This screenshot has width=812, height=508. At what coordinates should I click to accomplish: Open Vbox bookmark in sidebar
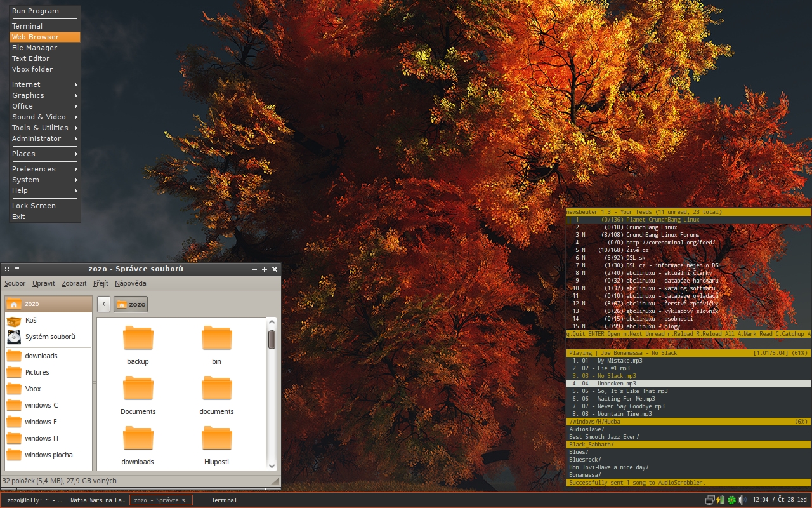[x=48, y=389]
